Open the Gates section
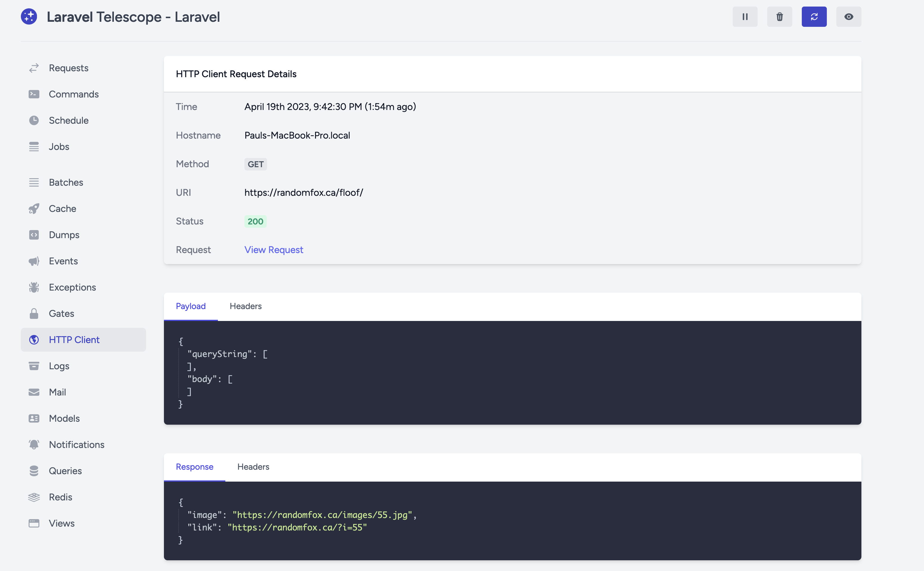The image size is (924, 571). pos(83,314)
